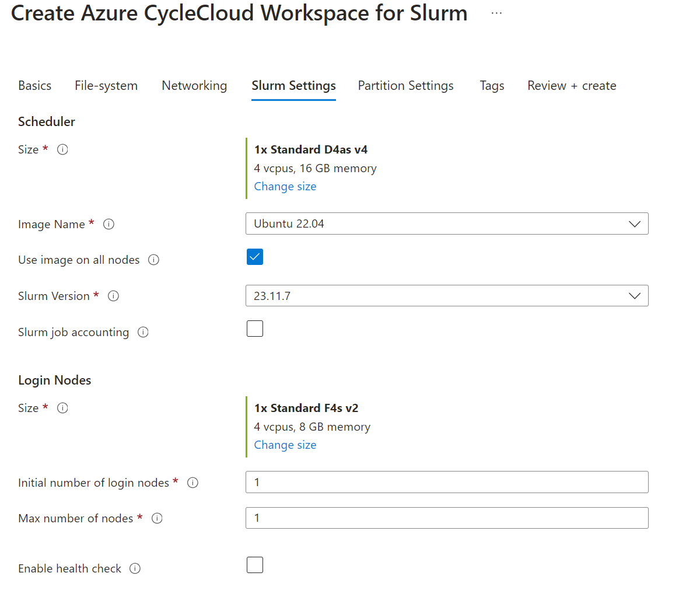Tick the Enable health check checkbox

click(255, 565)
